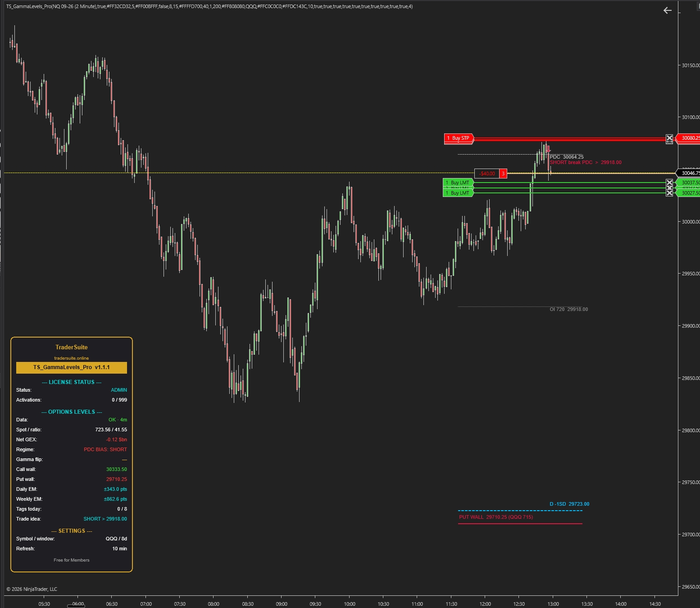Click the TS_GammaLevels_Pro indicator label at top
The height and width of the screenshot is (608, 700).
tap(209, 6)
